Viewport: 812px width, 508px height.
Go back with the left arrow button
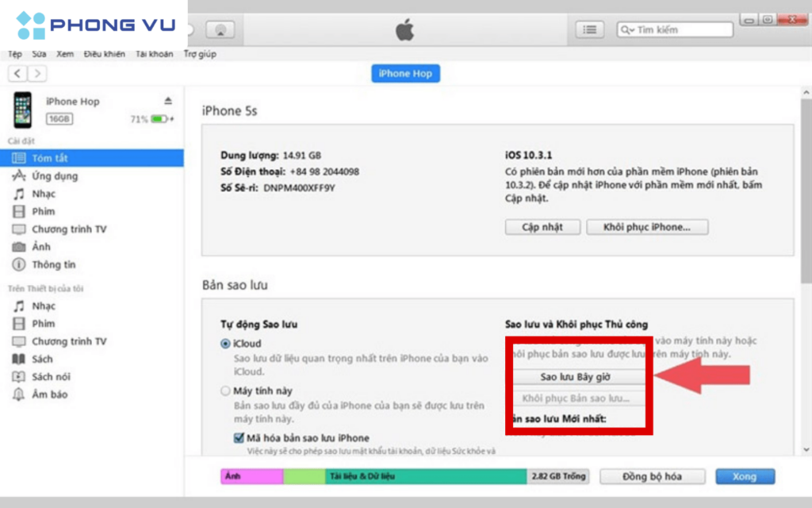(x=17, y=74)
